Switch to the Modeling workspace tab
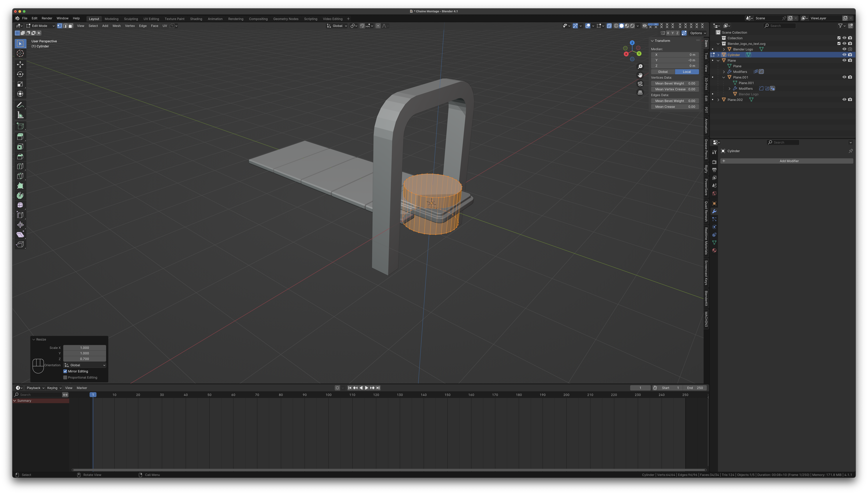Screen dimensions: 868x494 111,19
